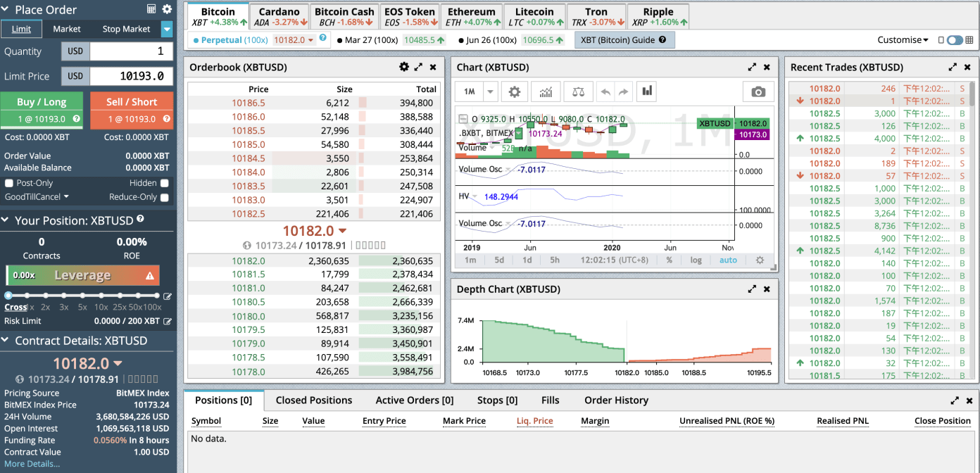The image size is (980, 473).
Task: Click the compare symbols scales icon
Action: pos(578,92)
